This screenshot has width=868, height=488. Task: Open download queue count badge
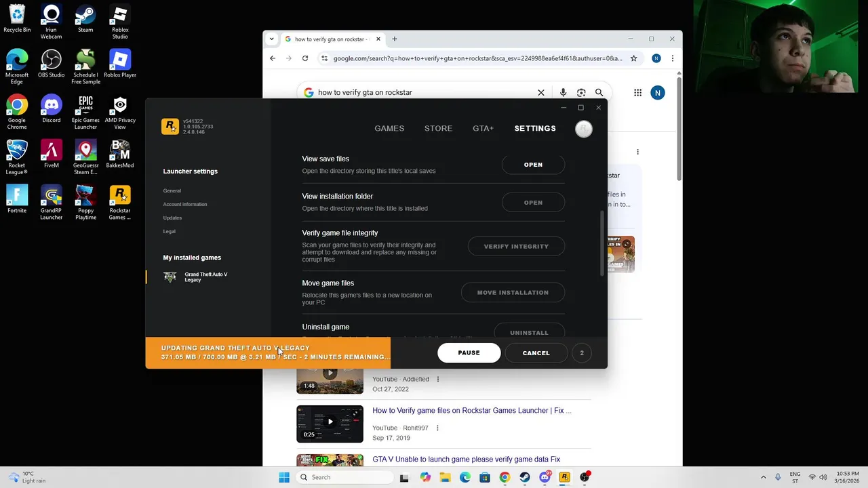582,353
